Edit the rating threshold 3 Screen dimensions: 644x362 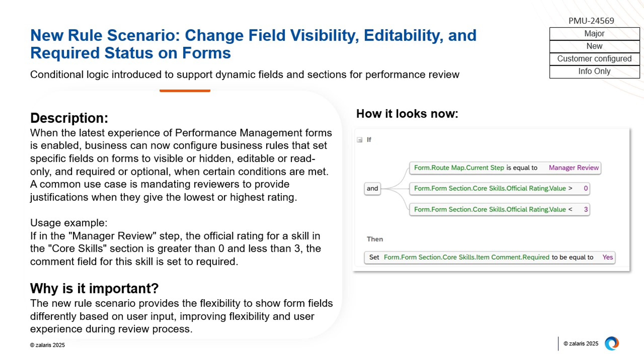point(586,209)
